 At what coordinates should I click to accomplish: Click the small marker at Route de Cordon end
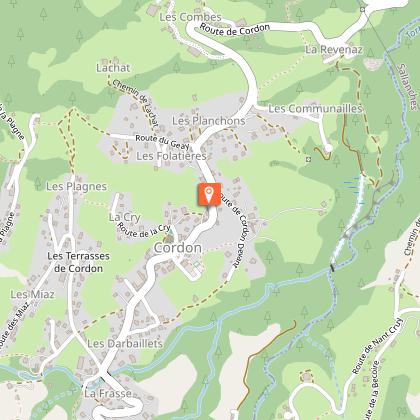pos(363,10)
